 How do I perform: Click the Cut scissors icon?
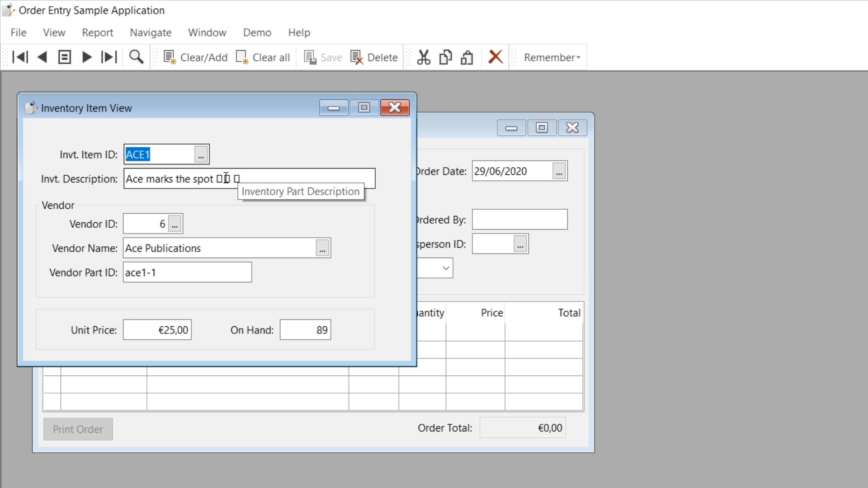point(424,57)
